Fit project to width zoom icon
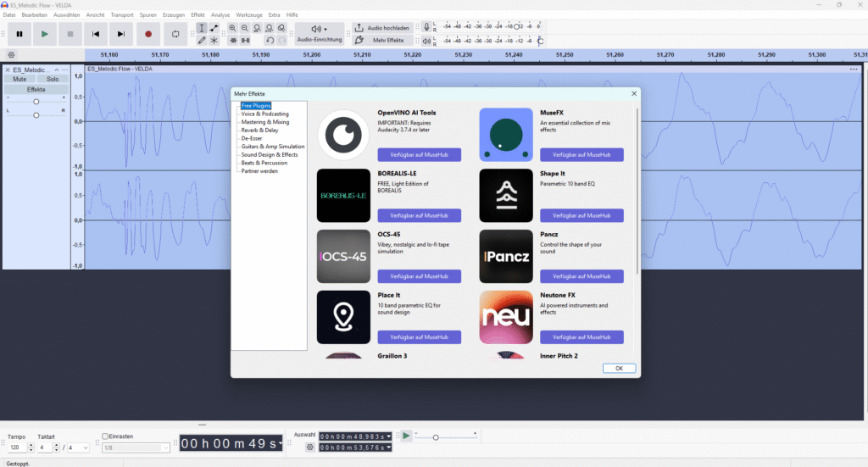The height and width of the screenshot is (467, 868). tap(269, 28)
